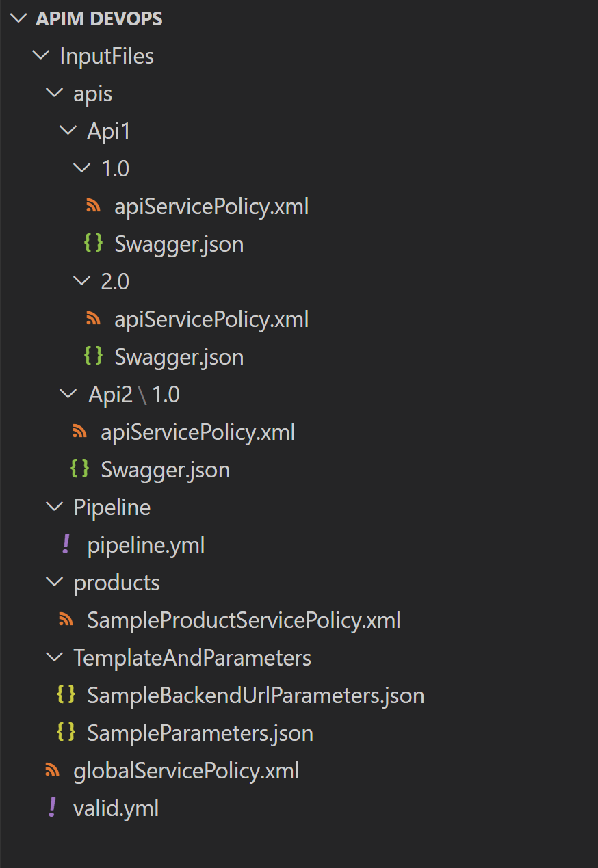Collapse the TemplateAndParameters folder

click(54, 657)
